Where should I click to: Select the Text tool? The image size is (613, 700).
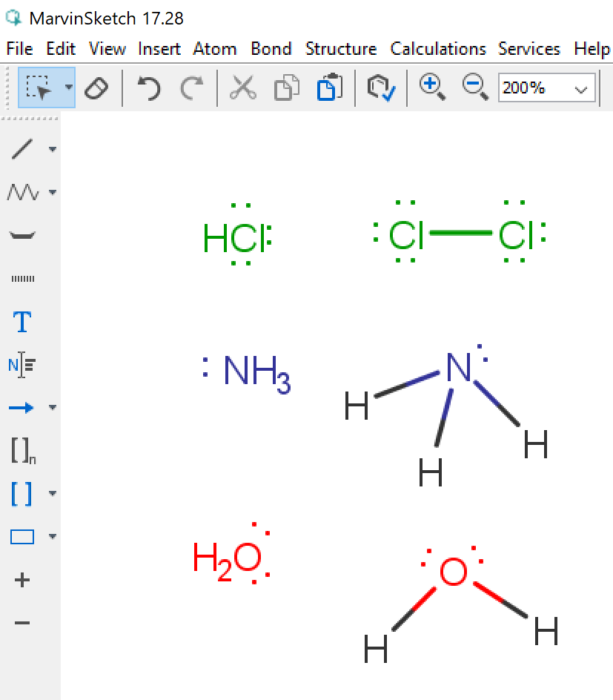(x=22, y=323)
